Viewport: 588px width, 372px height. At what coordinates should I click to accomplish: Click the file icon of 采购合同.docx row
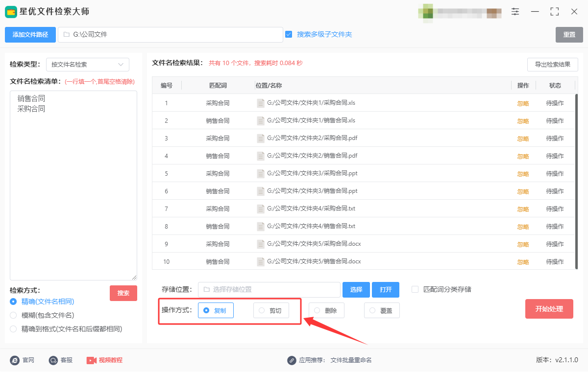(x=261, y=244)
